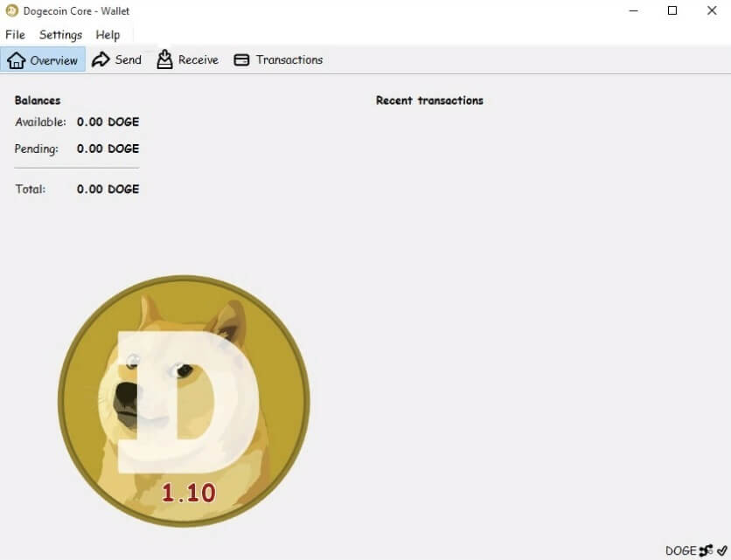Select the Pending balance value 0.00 DOGE

[x=108, y=149]
